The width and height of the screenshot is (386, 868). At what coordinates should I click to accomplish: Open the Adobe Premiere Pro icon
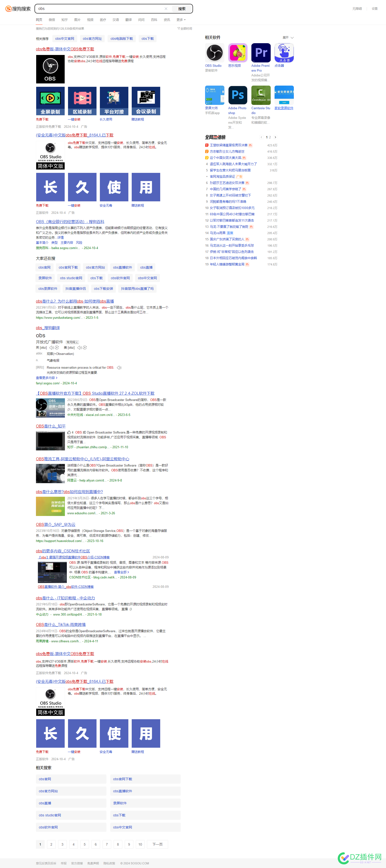pos(261,53)
